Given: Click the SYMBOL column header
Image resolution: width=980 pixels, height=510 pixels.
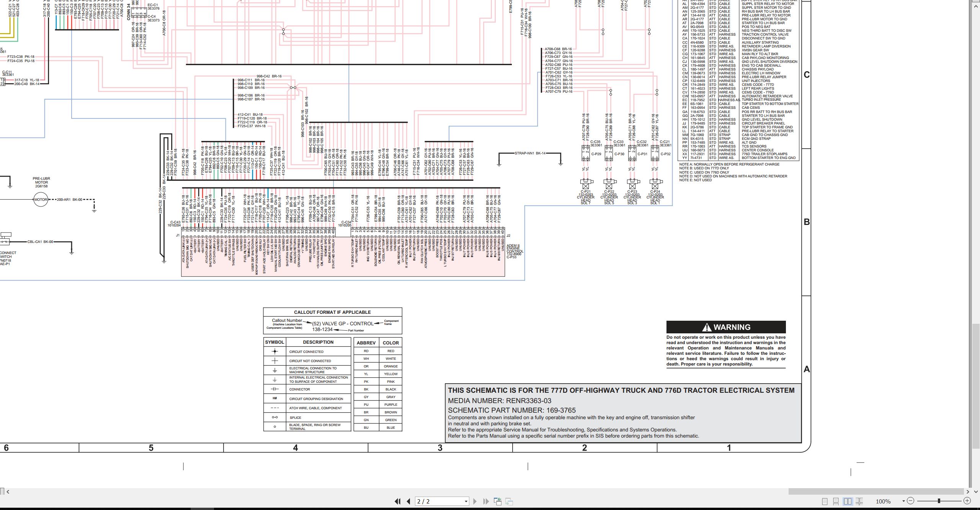Looking at the screenshot, I should [274, 342].
